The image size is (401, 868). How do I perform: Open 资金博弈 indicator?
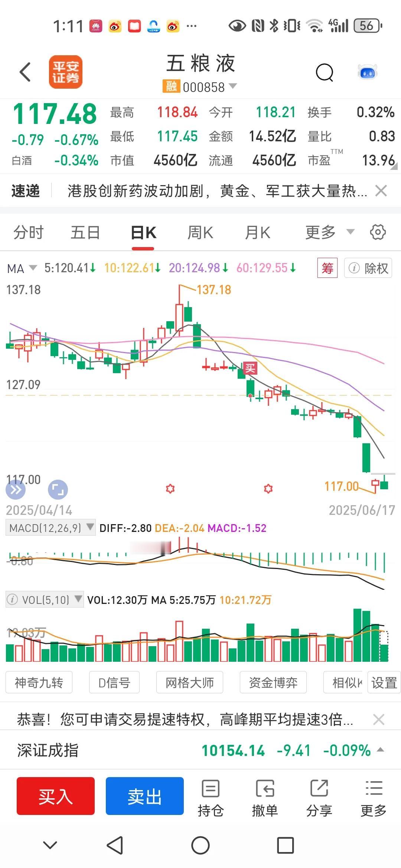click(273, 683)
